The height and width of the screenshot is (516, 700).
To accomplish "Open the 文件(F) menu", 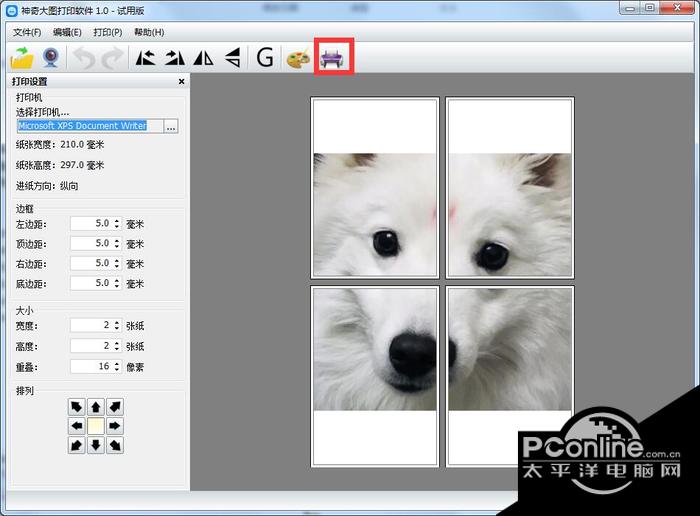I will (27, 32).
